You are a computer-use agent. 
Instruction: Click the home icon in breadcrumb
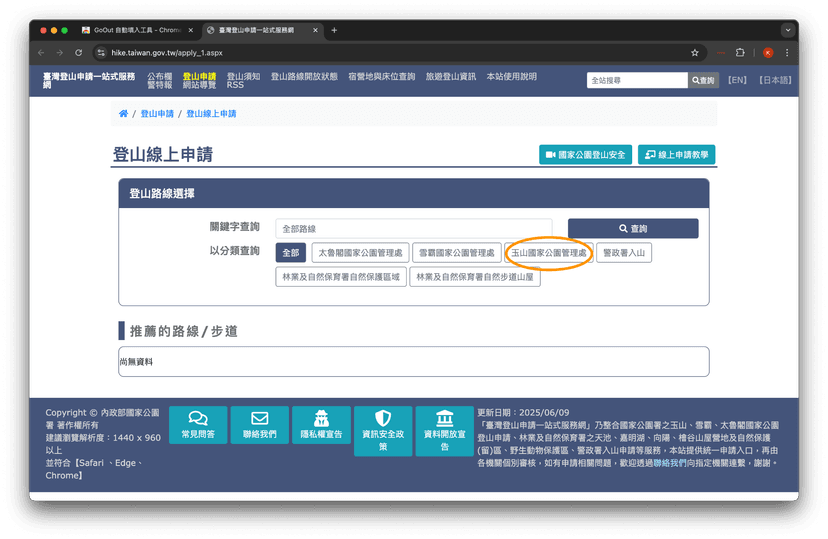click(x=124, y=114)
